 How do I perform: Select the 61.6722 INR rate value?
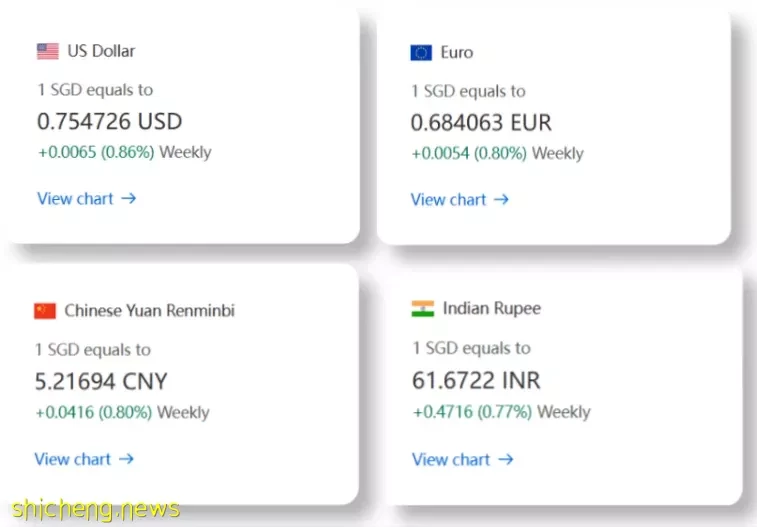(476, 380)
